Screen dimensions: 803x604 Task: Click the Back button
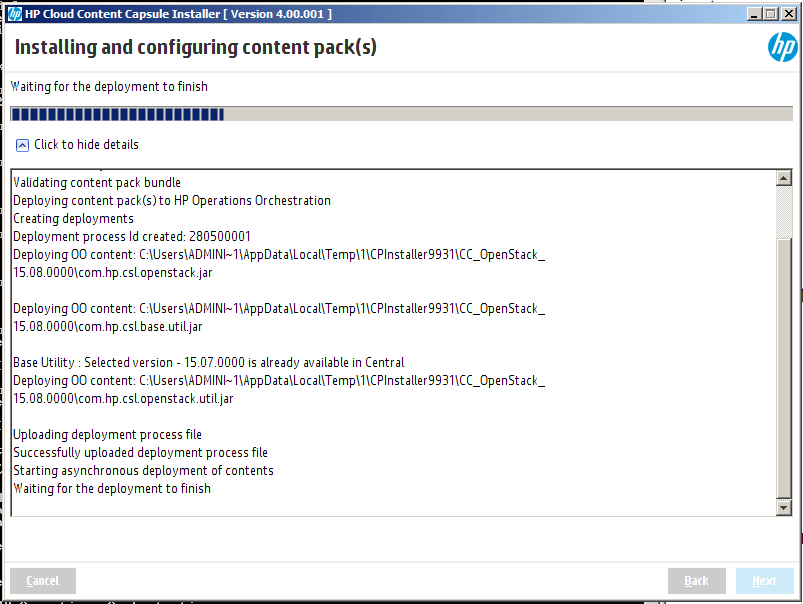click(x=696, y=580)
